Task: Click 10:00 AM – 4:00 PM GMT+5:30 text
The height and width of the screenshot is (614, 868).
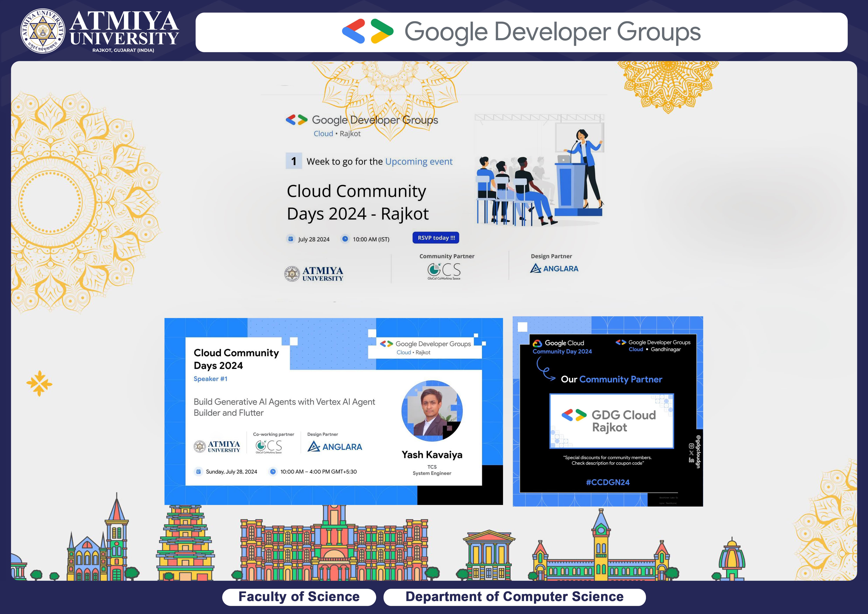Action: click(x=318, y=472)
